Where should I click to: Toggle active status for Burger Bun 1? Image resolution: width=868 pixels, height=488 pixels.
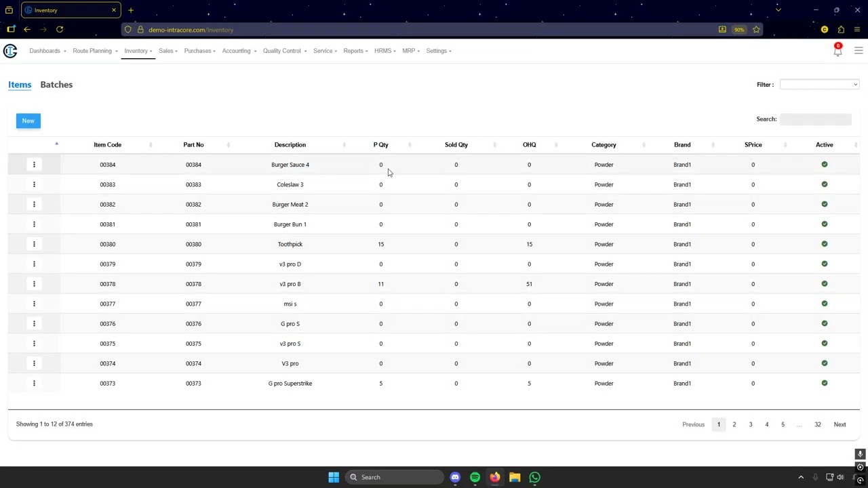click(825, 224)
